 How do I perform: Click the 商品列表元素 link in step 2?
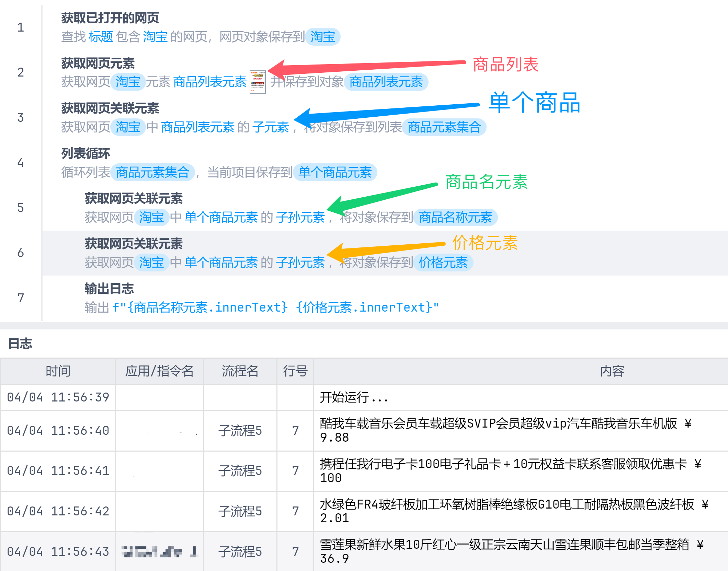210,82
